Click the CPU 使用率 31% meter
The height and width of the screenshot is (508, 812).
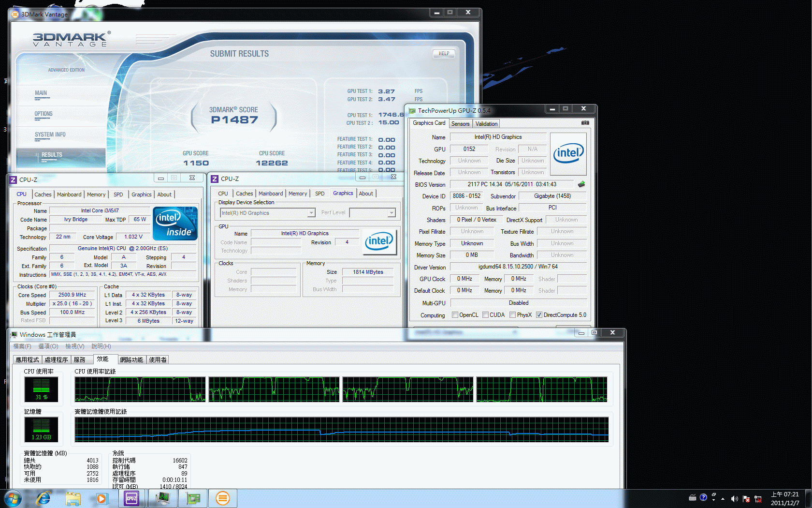click(42, 389)
